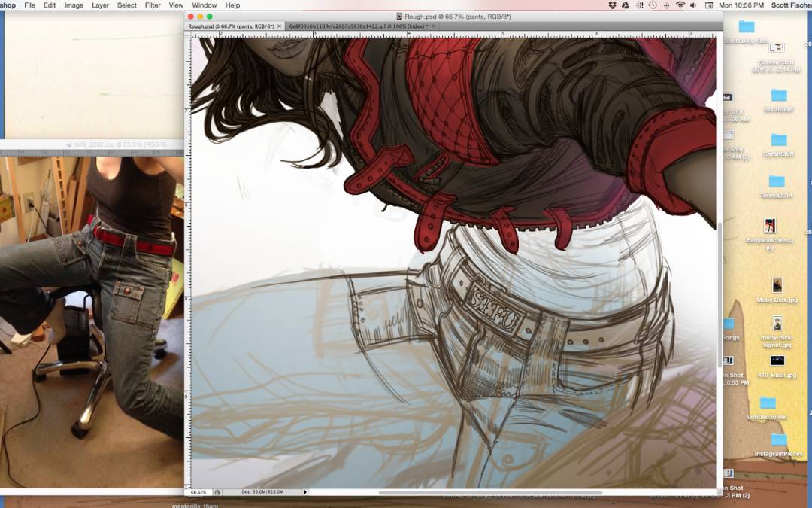Image resolution: width=812 pixels, height=508 pixels.
Task: Open the Edit menu
Action: 49,5
